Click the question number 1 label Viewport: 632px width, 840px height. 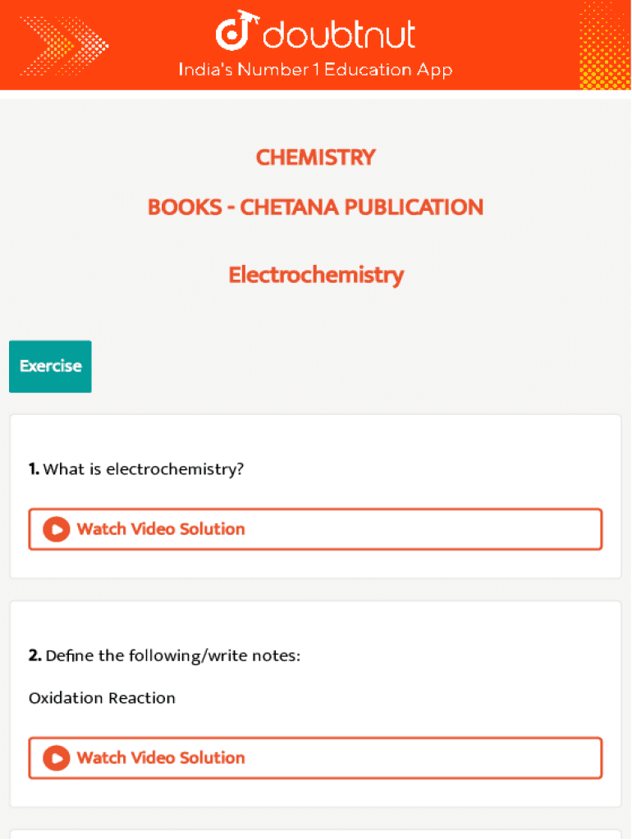pyautogui.click(x=34, y=469)
